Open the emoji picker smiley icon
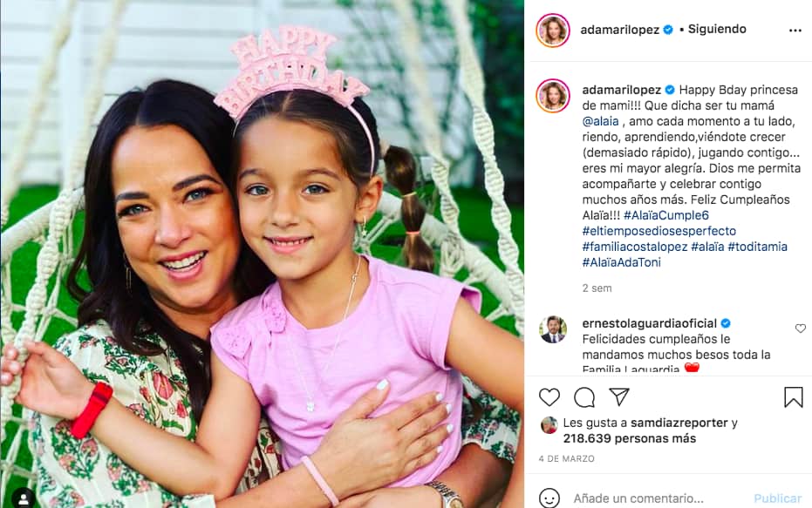812x508 pixels. click(549, 498)
